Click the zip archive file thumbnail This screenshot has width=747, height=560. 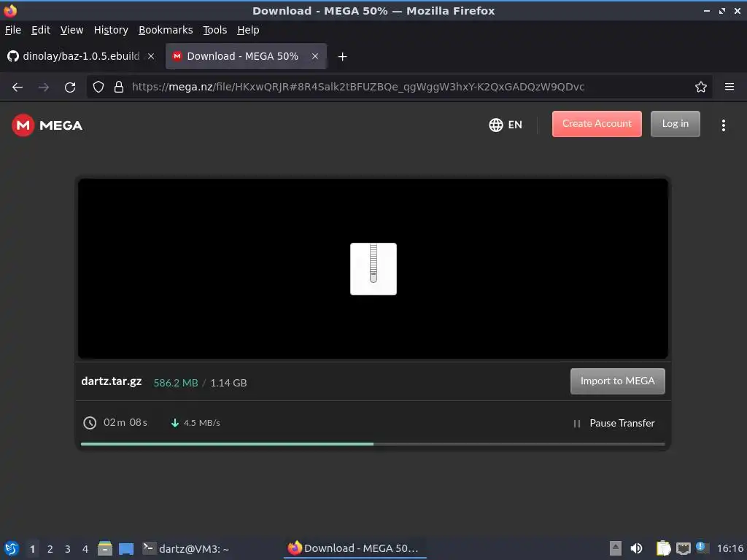pos(373,269)
